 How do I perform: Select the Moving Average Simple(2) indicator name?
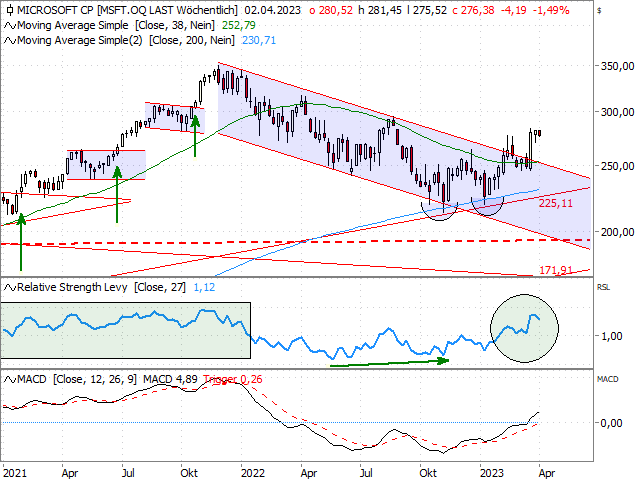[x=80, y=40]
